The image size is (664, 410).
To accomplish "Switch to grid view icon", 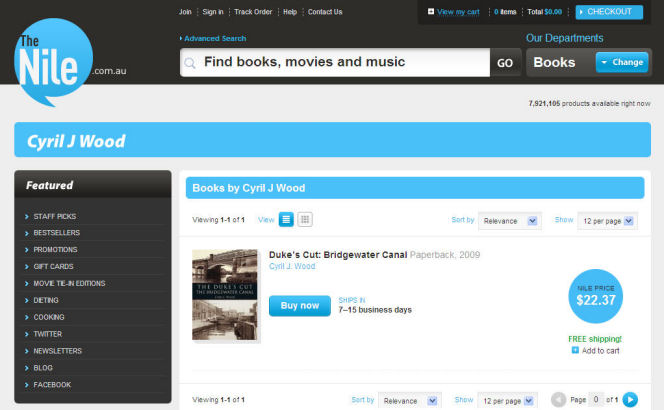I will (305, 220).
